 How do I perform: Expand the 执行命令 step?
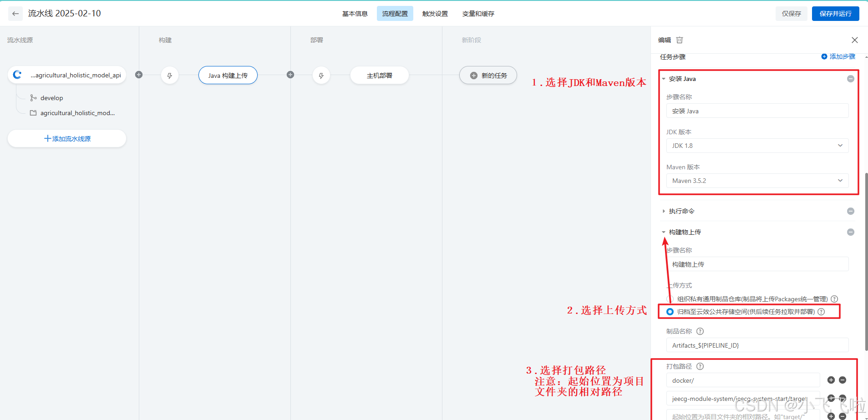(664, 211)
